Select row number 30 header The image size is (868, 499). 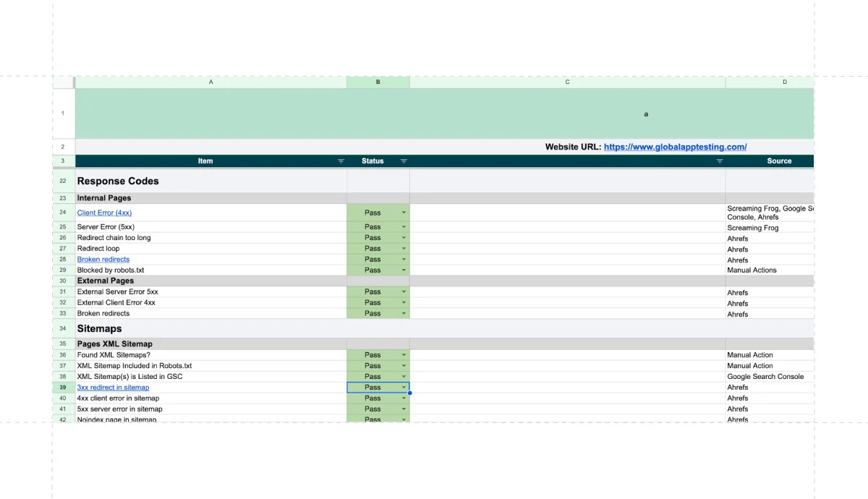coord(64,281)
